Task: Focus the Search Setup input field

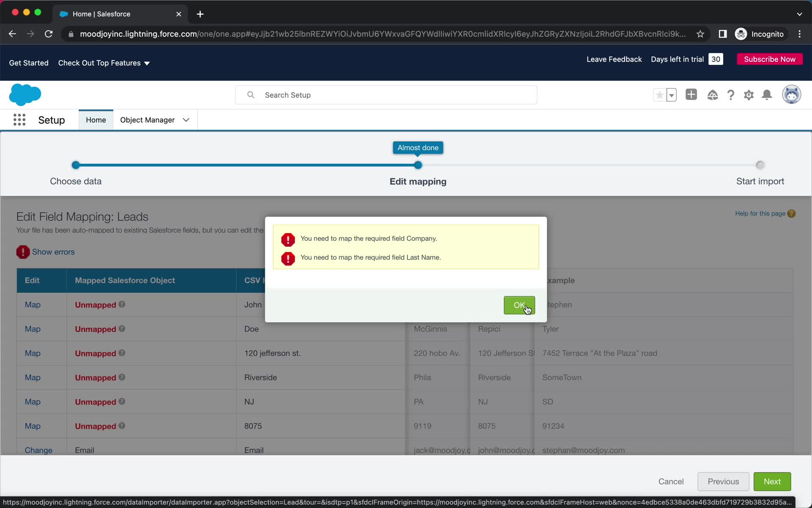Action: pos(386,95)
